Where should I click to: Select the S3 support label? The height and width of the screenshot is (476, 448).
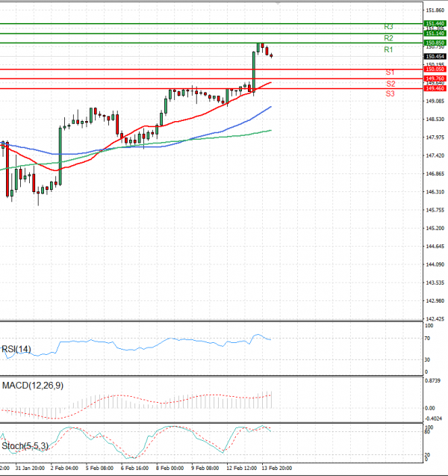390,93
